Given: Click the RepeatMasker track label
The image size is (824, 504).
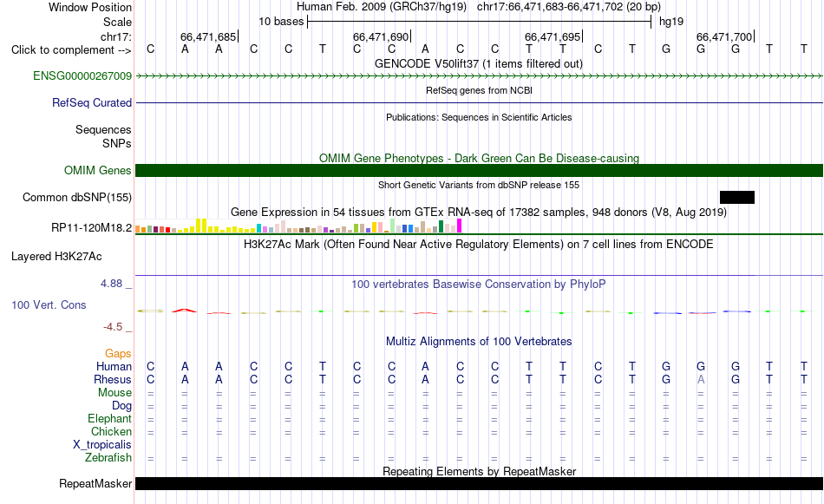Looking at the screenshot, I should pos(95,483).
